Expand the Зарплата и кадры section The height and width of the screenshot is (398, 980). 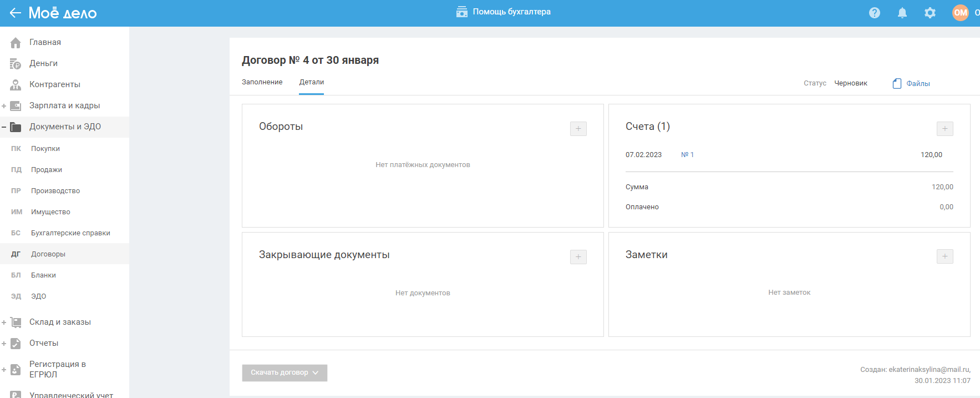(x=4, y=105)
